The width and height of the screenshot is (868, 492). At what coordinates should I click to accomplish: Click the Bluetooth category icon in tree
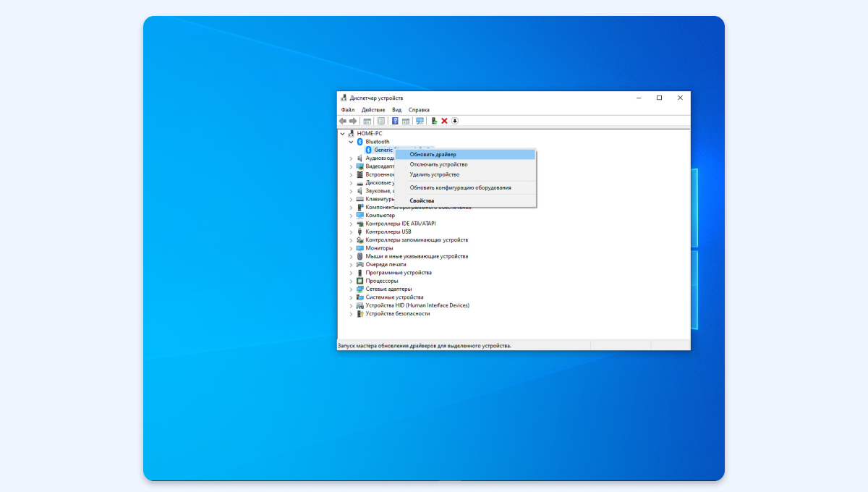(359, 142)
